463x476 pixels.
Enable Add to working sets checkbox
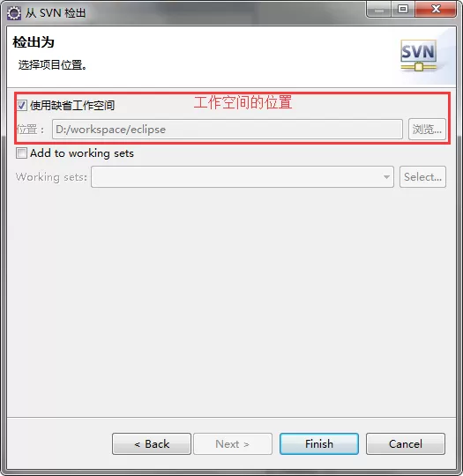coord(21,153)
